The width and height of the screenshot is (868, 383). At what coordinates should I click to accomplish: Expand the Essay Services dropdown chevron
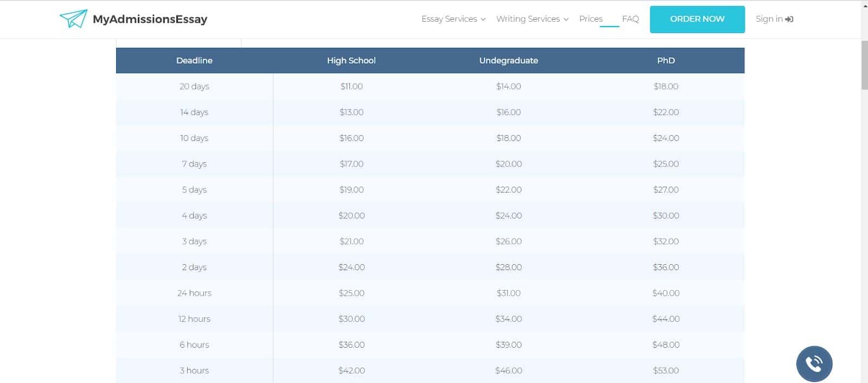[483, 20]
